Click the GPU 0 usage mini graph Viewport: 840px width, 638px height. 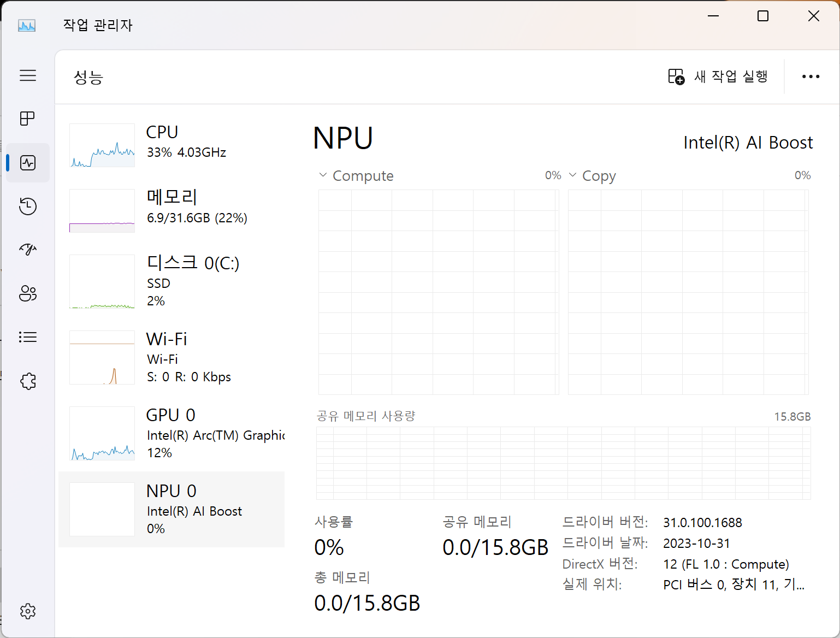coord(102,434)
